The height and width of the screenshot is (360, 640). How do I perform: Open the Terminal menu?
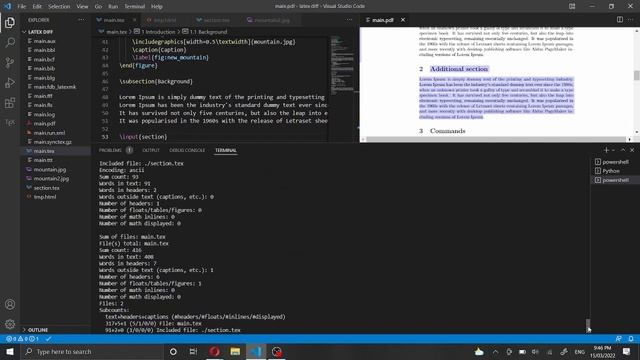click(x=135, y=6)
